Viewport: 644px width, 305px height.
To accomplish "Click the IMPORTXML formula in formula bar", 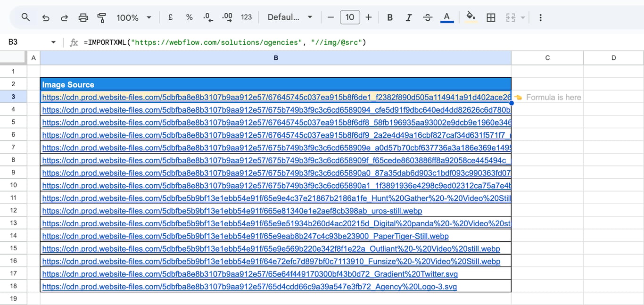I will pyautogui.click(x=225, y=42).
